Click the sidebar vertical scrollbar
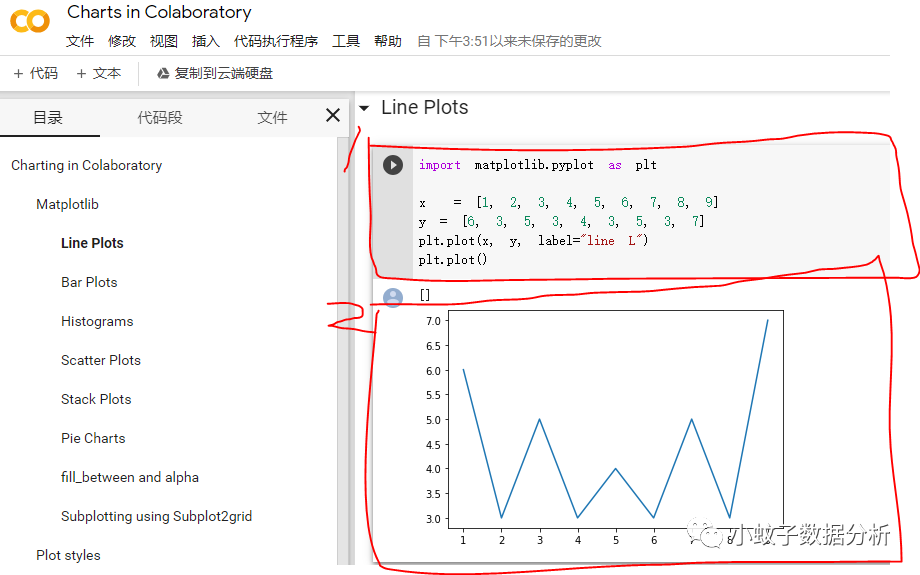The image size is (920, 575). [x=343, y=351]
